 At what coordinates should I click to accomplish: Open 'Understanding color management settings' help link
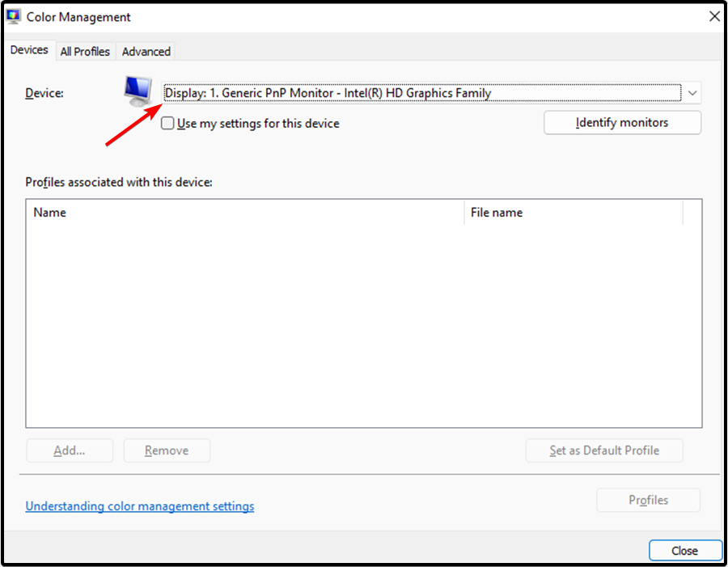139,506
